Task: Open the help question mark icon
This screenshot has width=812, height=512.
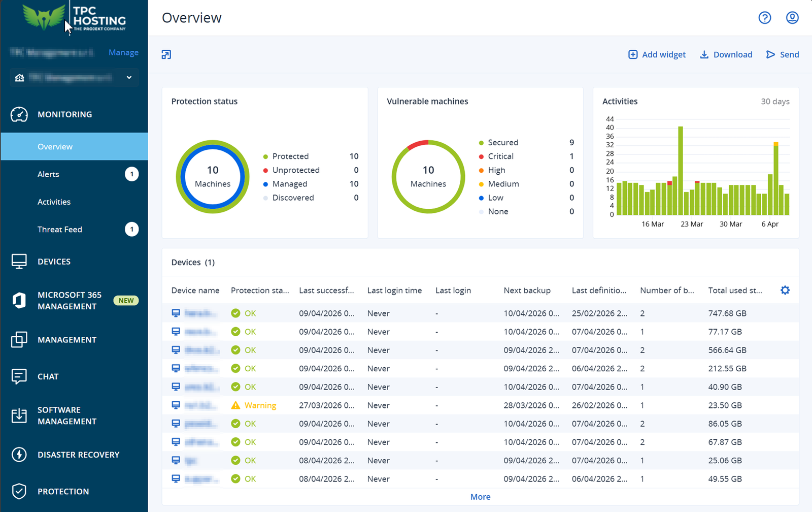Action: pos(764,18)
